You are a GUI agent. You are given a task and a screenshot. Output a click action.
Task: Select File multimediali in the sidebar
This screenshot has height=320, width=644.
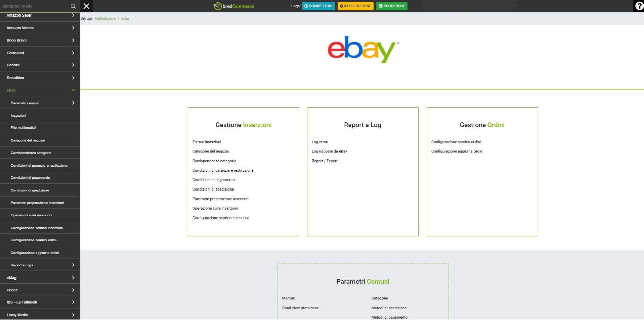click(24, 128)
